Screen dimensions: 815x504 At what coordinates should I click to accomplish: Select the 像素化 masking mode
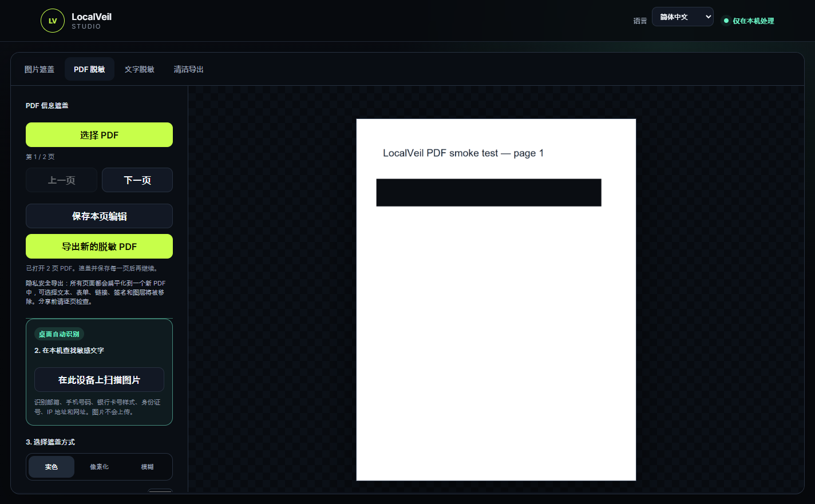click(99, 467)
